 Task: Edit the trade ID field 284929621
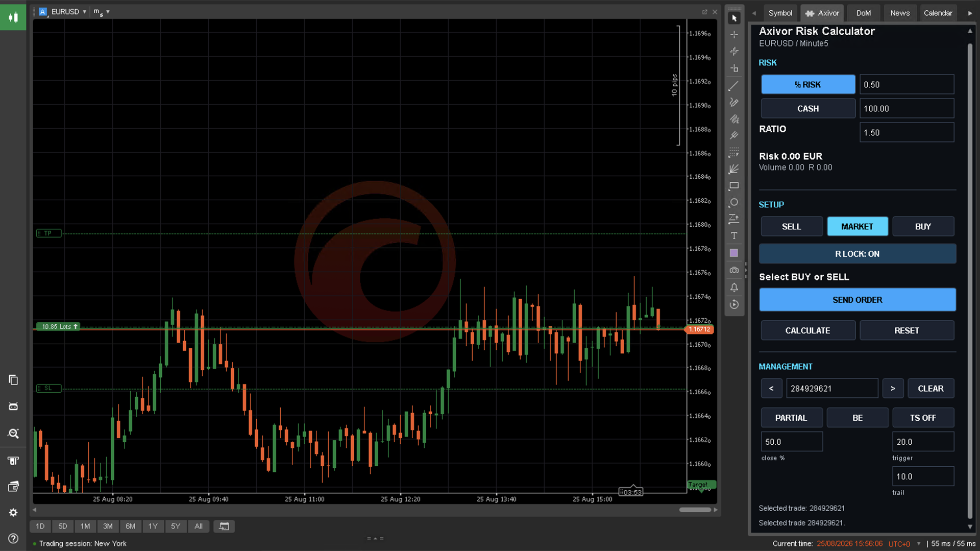click(x=832, y=389)
